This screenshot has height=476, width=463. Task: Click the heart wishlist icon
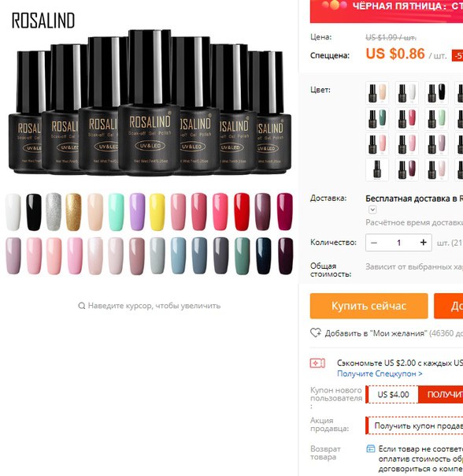(315, 333)
